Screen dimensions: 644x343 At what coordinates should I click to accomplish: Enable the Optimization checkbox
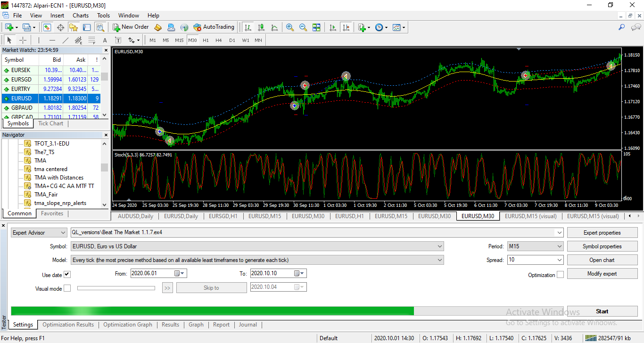pos(560,275)
